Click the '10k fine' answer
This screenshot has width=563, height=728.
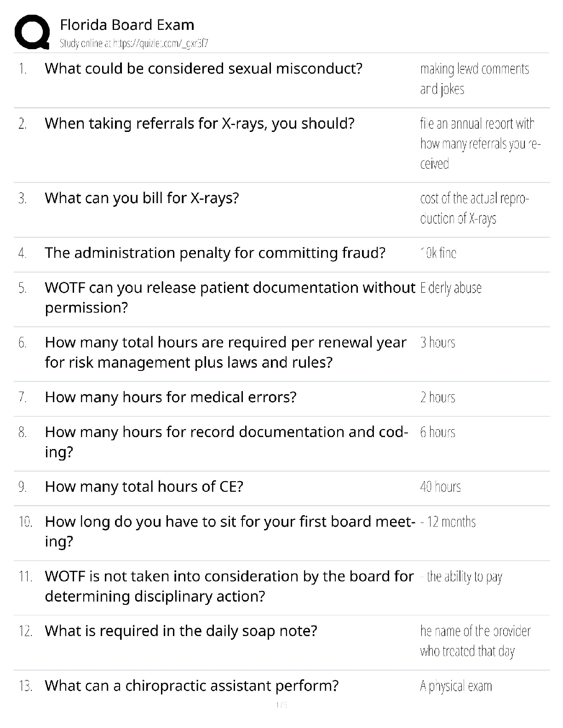438,253
